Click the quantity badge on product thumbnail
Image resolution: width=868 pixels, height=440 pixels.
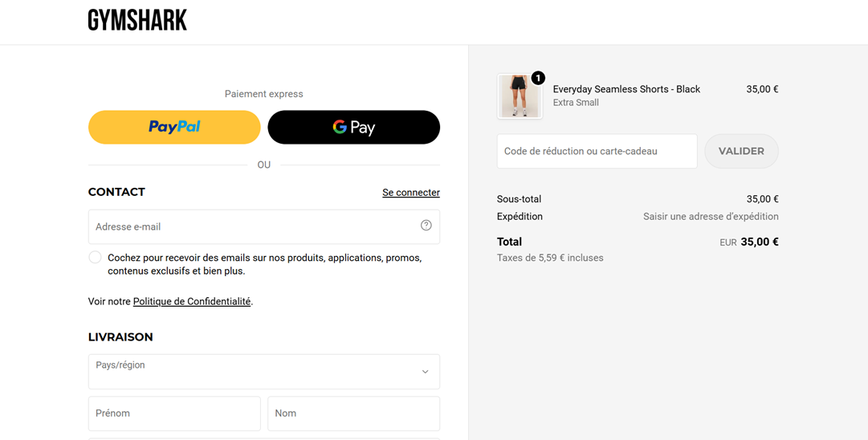point(538,78)
